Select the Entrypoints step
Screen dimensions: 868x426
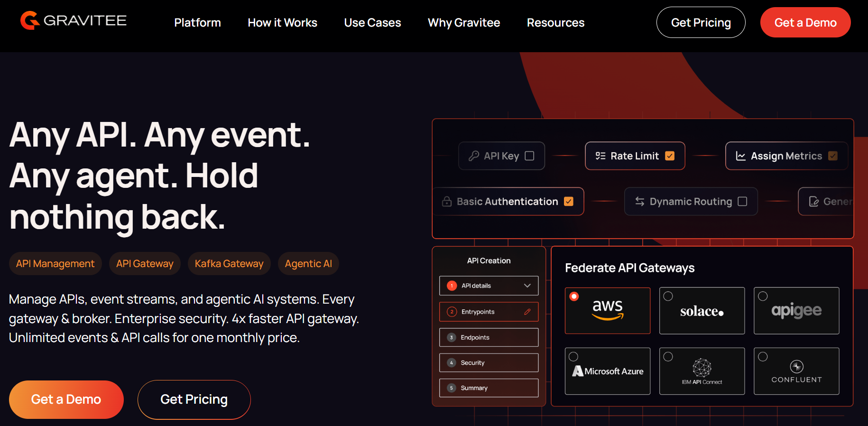[x=489, y=312]
